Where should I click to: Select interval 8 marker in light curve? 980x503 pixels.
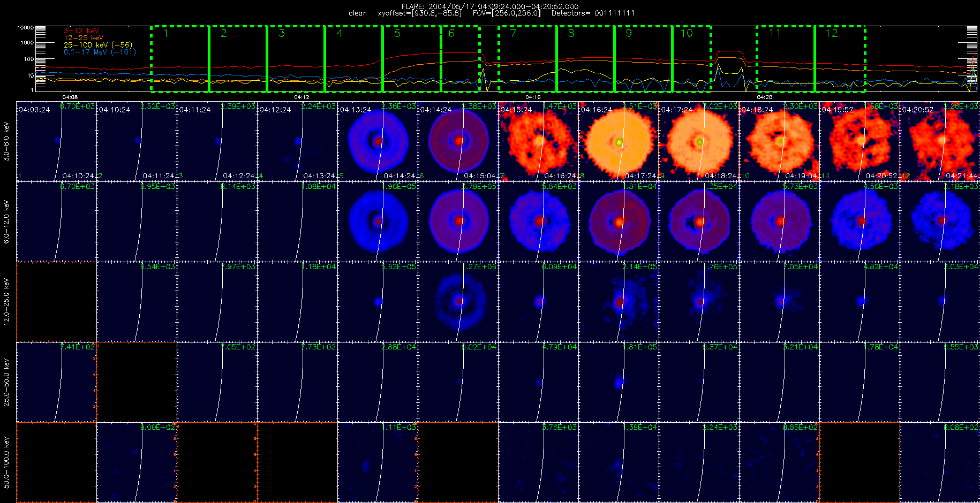(571, 34)
